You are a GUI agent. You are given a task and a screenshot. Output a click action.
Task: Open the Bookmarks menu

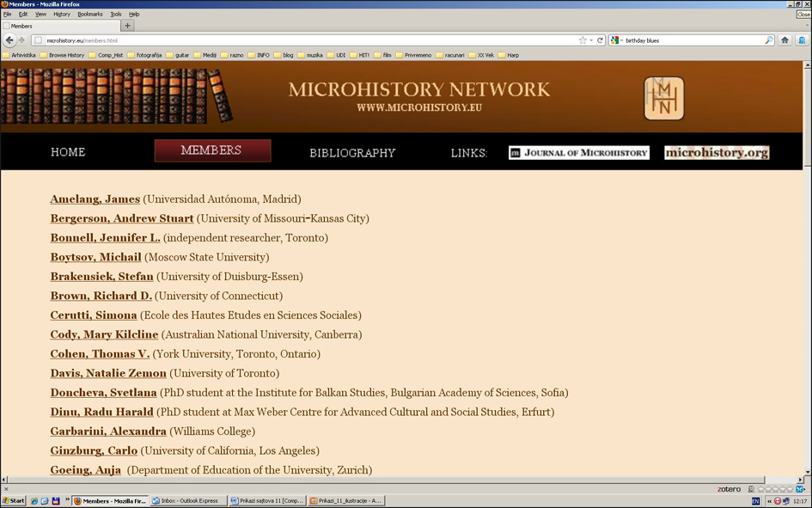[89, 14]
